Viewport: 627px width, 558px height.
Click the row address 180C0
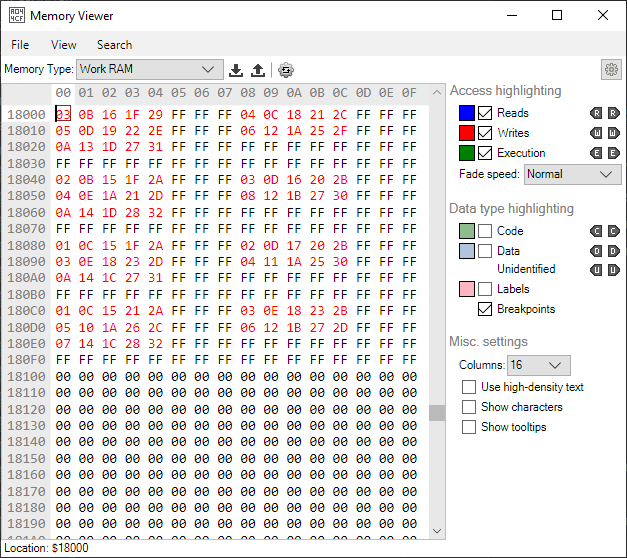(26, 311)
